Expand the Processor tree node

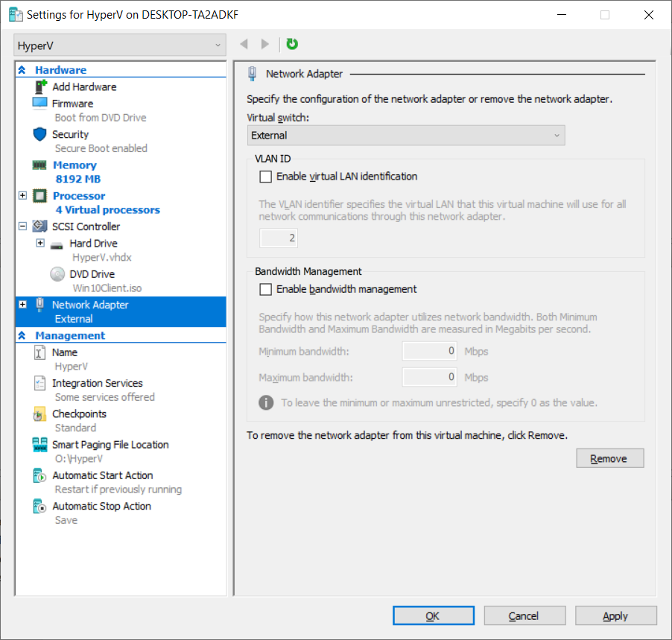click(22, 196)
